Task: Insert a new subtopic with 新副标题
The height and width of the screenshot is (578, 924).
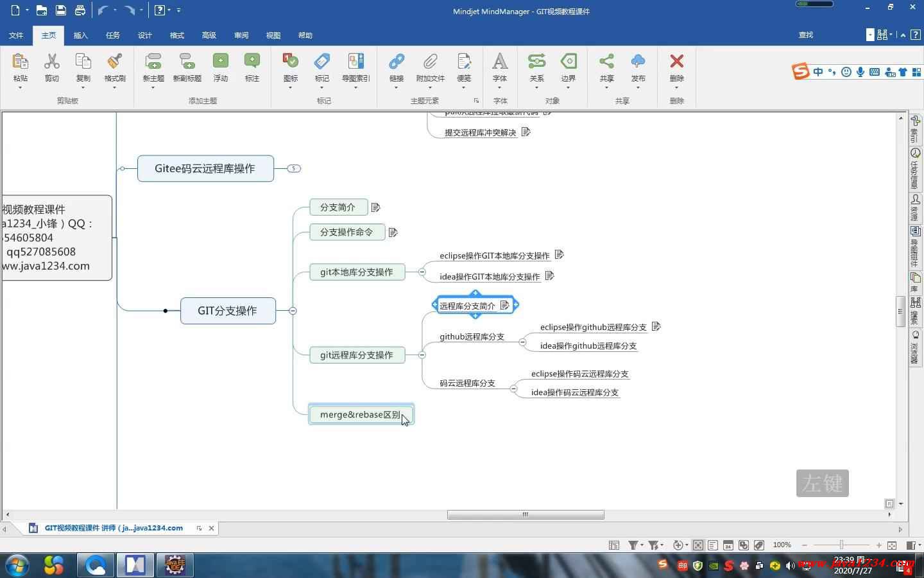Action: (187, 62)
